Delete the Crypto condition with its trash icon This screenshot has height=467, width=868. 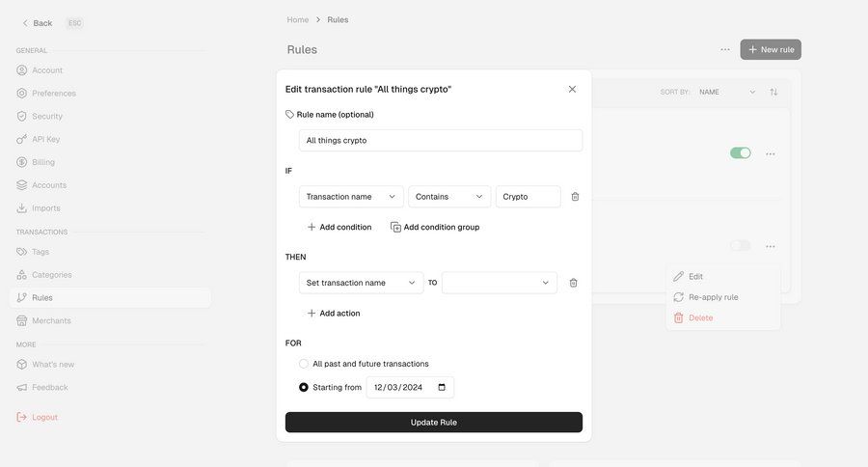pos(575,197)
